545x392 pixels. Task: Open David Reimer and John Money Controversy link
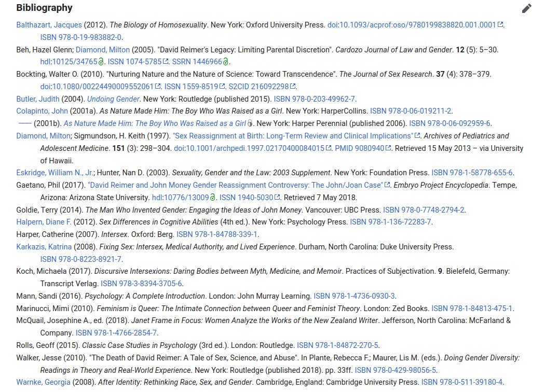click(x=239, y=185)
